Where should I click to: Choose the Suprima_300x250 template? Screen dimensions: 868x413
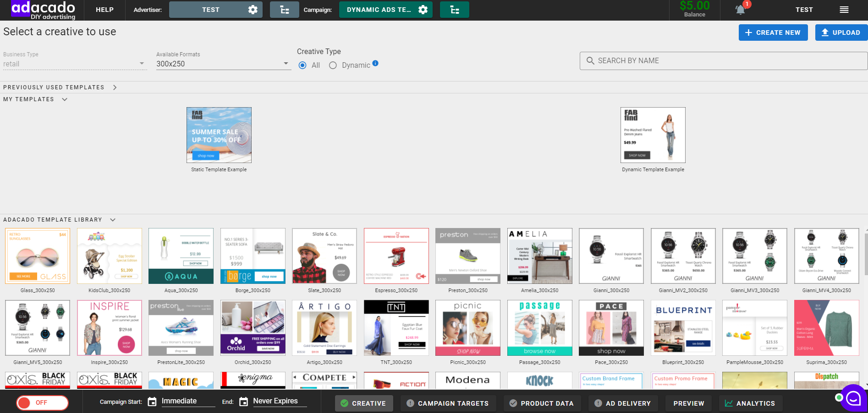[827, 328]
